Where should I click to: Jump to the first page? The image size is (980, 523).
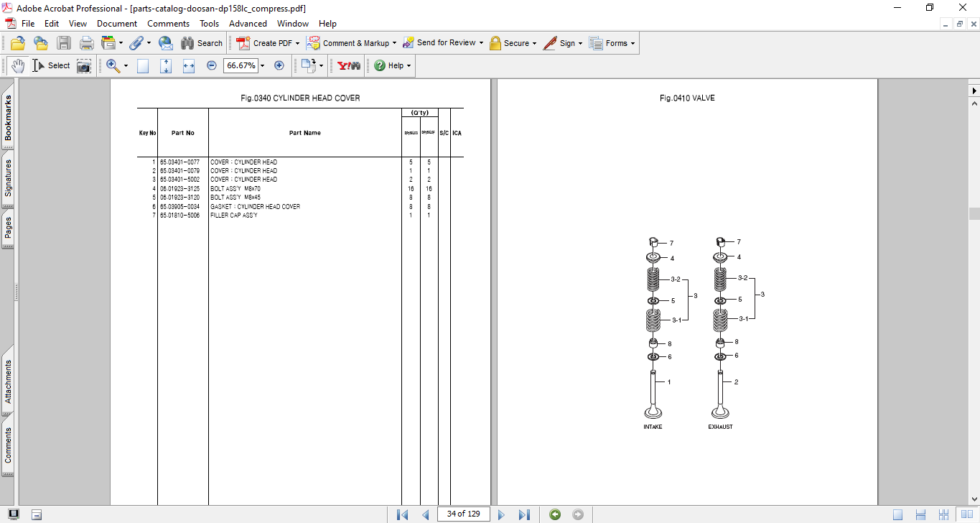click(x=402, y=514)
